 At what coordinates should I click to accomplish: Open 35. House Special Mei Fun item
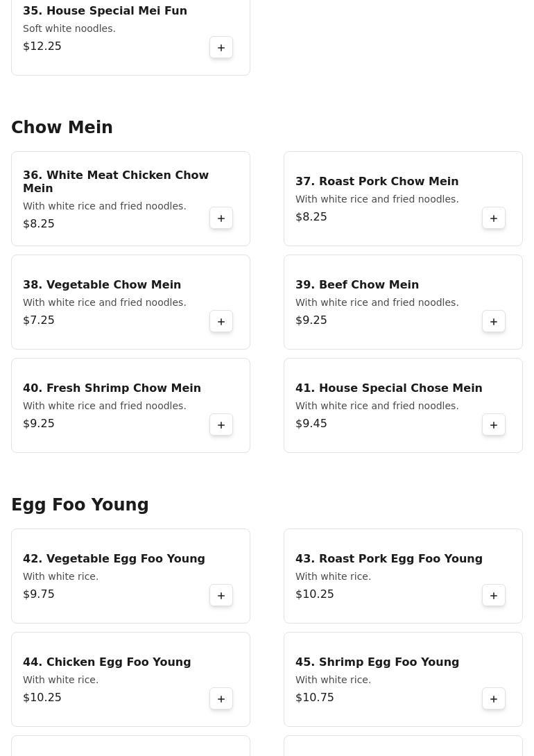105,11
